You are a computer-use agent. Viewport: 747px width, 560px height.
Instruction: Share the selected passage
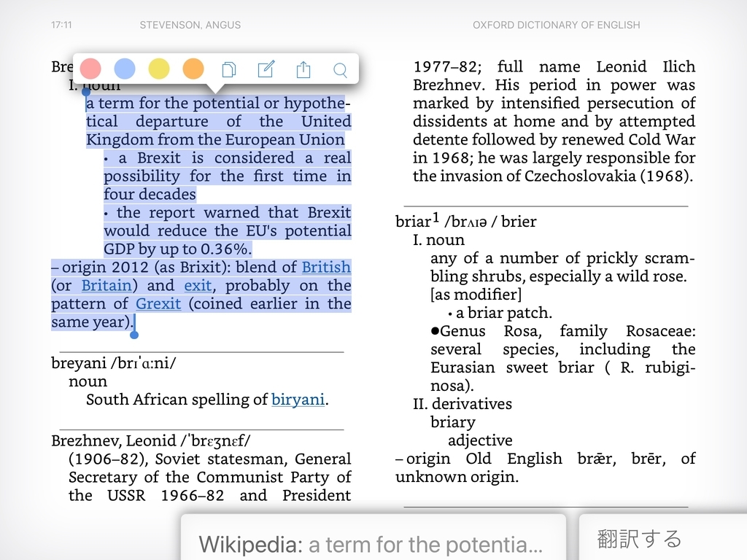point(303,69)
